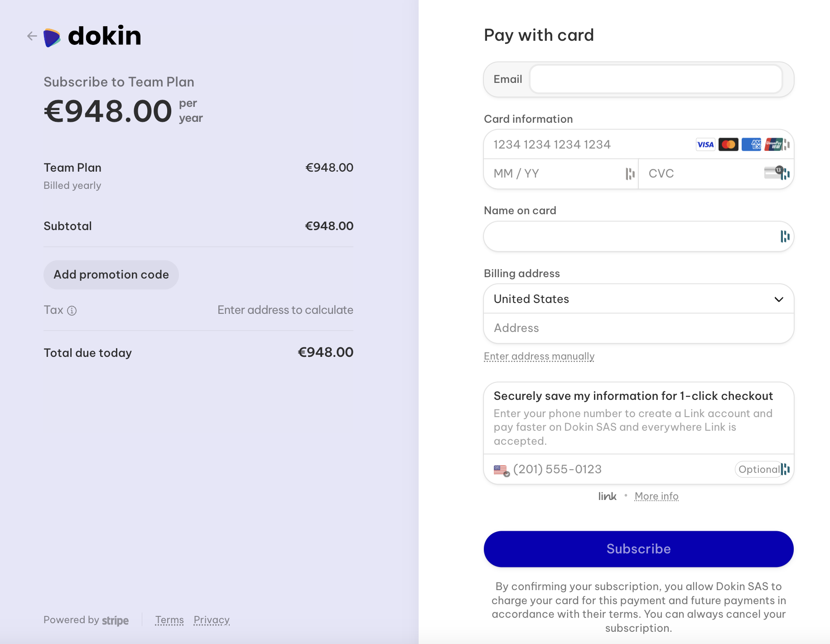This screenshot has width=830, height=644.
Task: Open the United States country dropdown
Action: point(638,299)
